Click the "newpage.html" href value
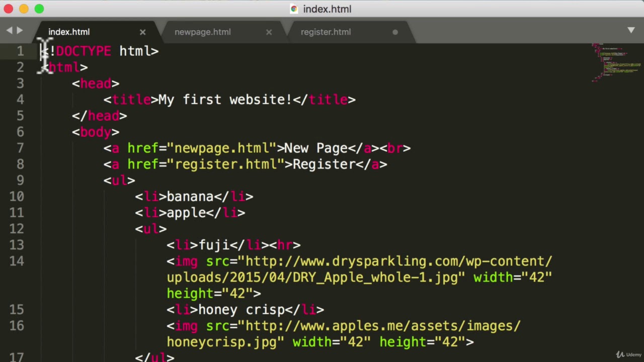 (x=221, y=148)
